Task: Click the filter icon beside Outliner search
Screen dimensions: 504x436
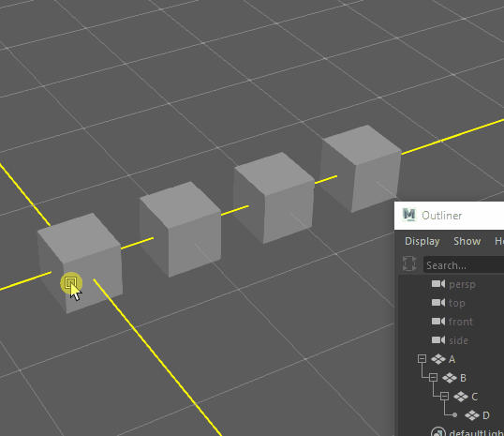Action: click(409, 263)
